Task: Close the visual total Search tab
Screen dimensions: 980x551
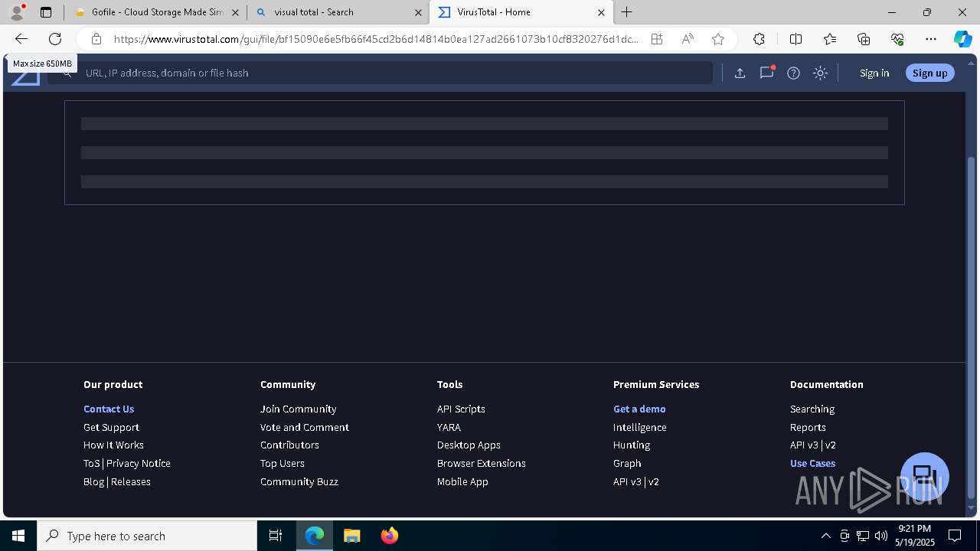Action: pos(418,12)
